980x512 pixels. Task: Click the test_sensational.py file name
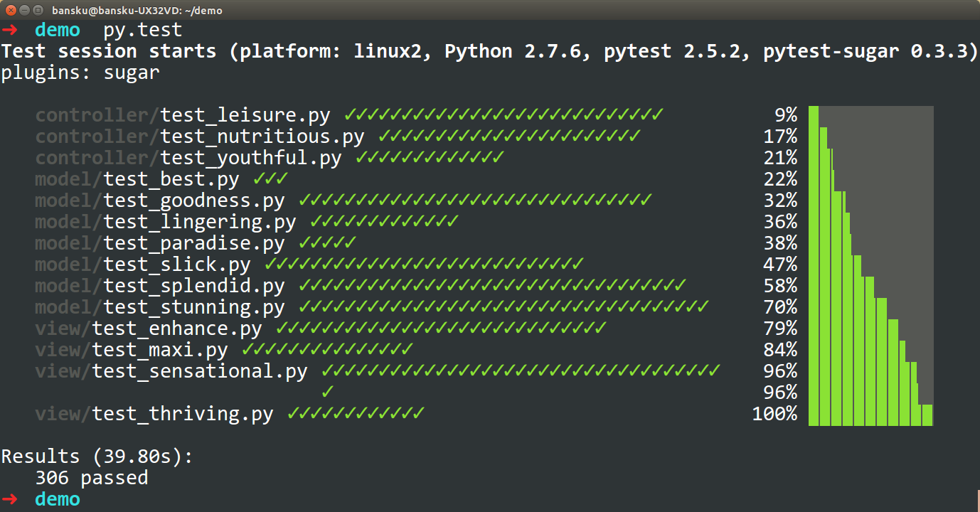199,371
